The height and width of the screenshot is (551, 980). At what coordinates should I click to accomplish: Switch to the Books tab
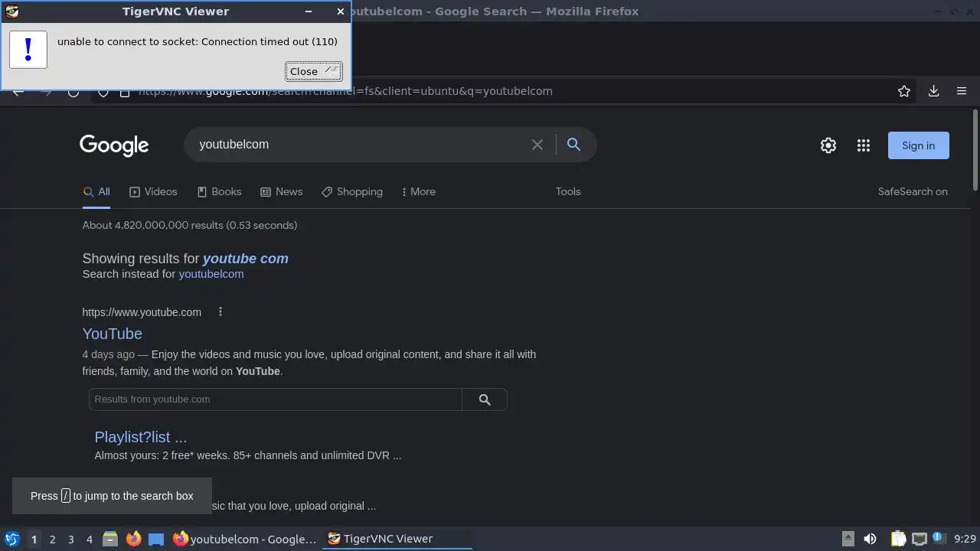point(219,192)
